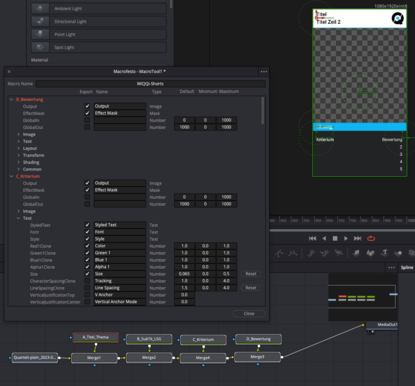
Task: Stop playback with the square stop icon
Action: (x=335, y=238)
